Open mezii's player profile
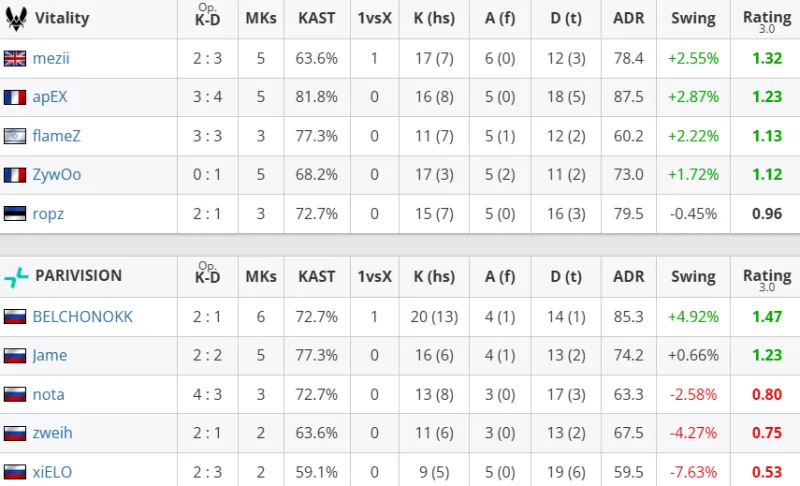Image resolution: width=800 pixels, height=486 pixels. 51,58
